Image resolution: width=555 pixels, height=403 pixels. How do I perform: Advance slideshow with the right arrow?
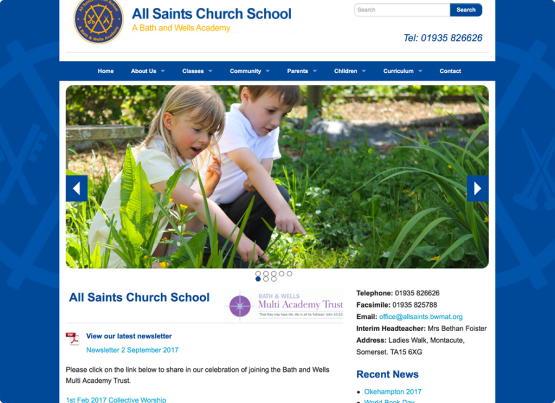pyautogui.click(x=477, y=189)
